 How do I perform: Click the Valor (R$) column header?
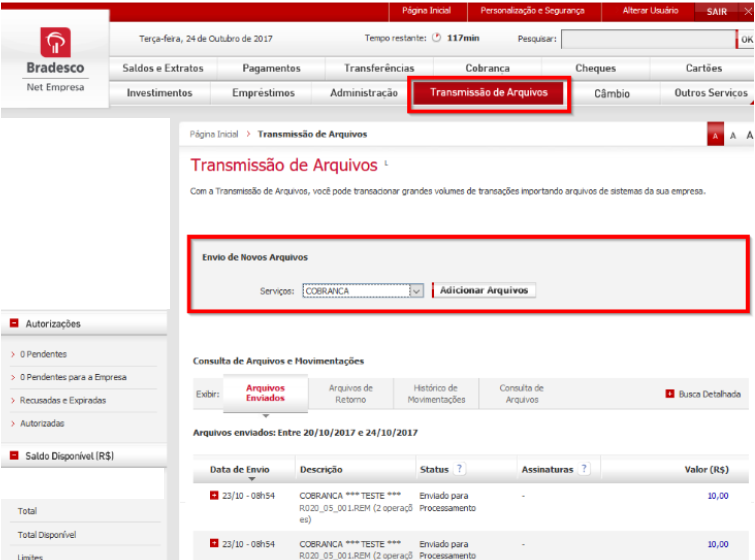(706, 469)
